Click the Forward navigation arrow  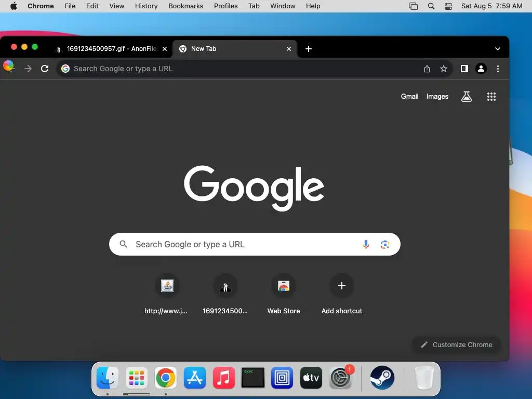point(28,69)
